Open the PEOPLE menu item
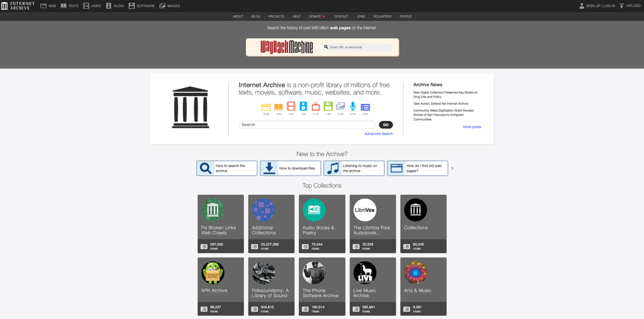644x319 pixels. [x=406, y=16]
